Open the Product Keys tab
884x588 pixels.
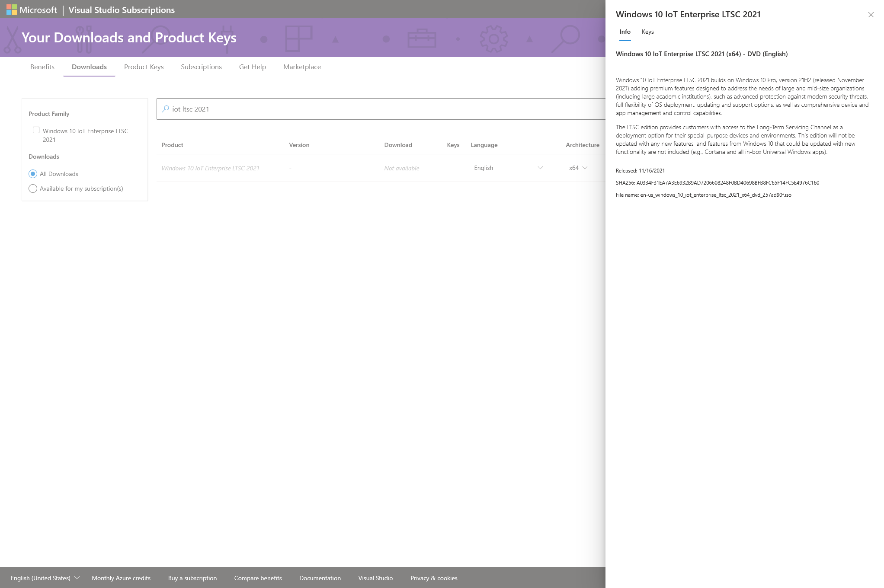click(144, 67)
